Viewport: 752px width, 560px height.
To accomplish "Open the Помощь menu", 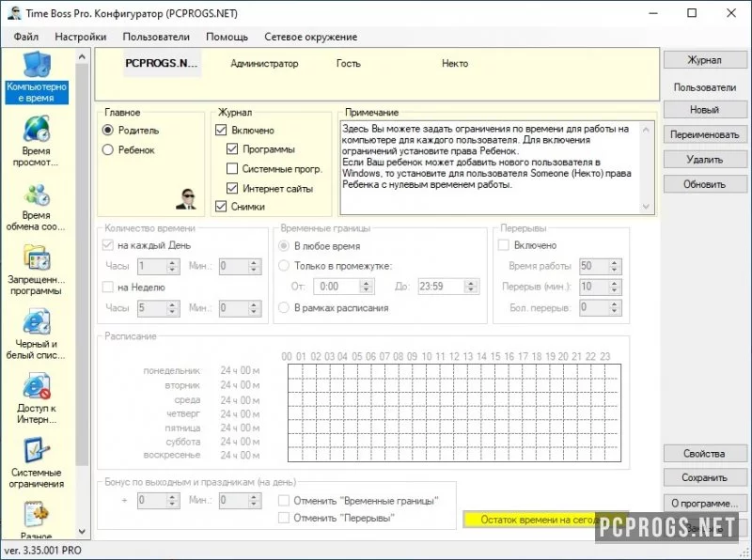I will 227,37.
